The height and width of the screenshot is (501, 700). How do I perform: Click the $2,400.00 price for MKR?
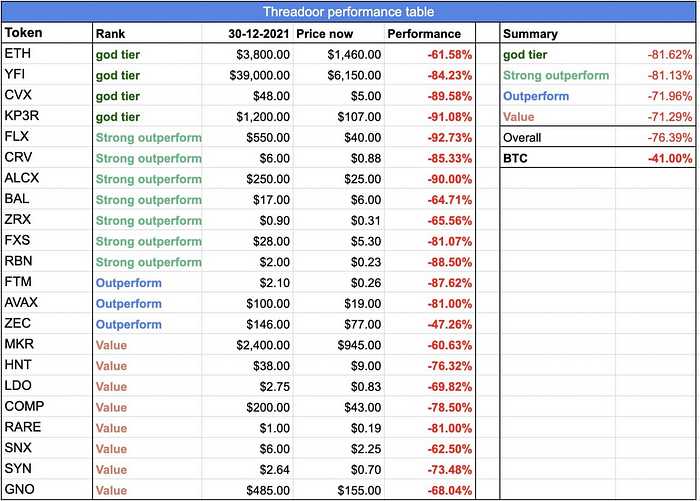[x=247, y=345]
